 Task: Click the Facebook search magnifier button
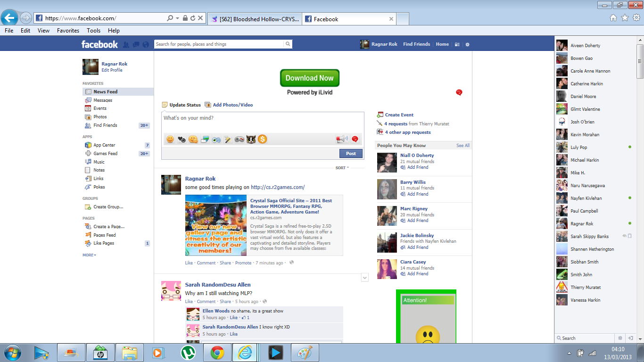pyautogui.click(x=288, y=44)
